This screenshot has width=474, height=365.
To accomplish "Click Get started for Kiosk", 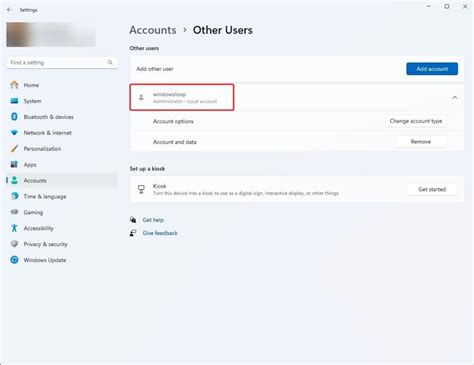I will [432, 189].
